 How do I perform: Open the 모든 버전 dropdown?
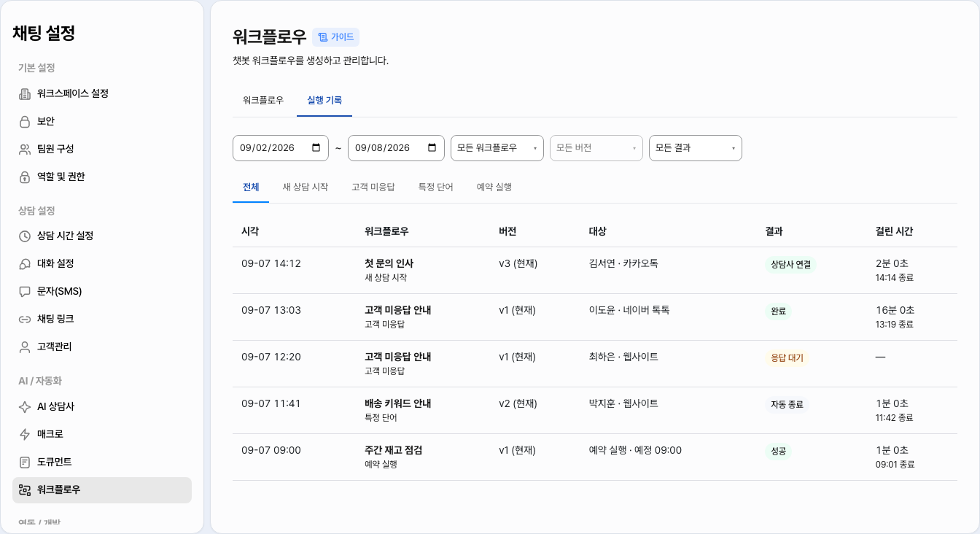pyautogui.click(x=596, y=148)
